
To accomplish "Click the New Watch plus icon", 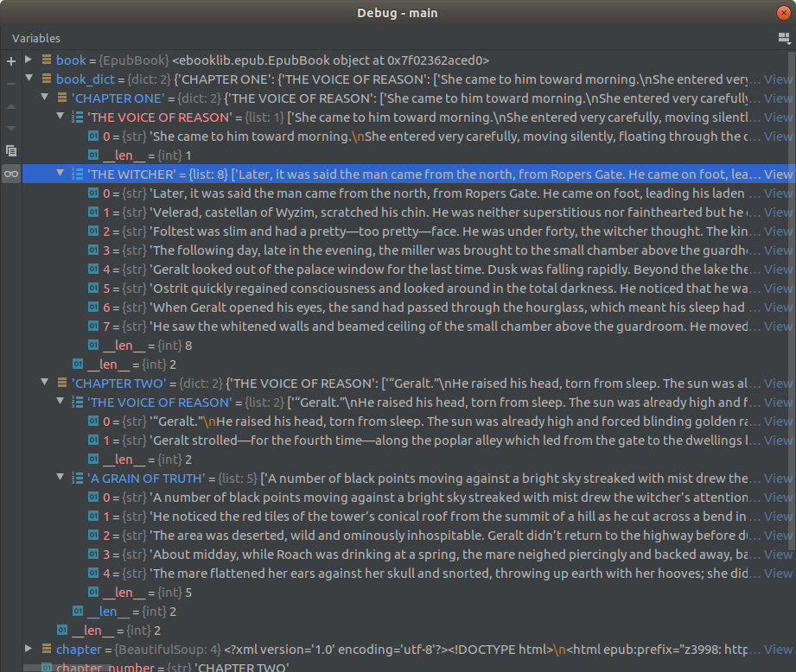I will click(x=11, y=61).
